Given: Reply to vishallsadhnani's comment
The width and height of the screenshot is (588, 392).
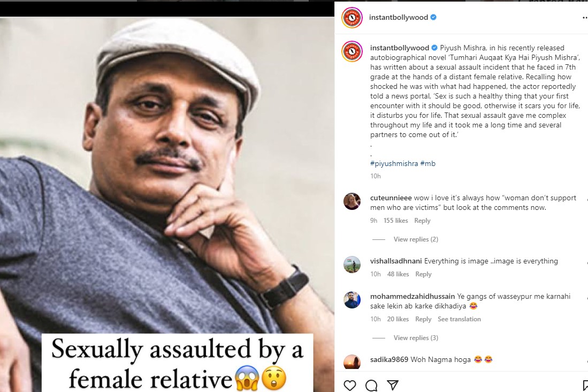Looking at the screenshot, I should point(423,274).
